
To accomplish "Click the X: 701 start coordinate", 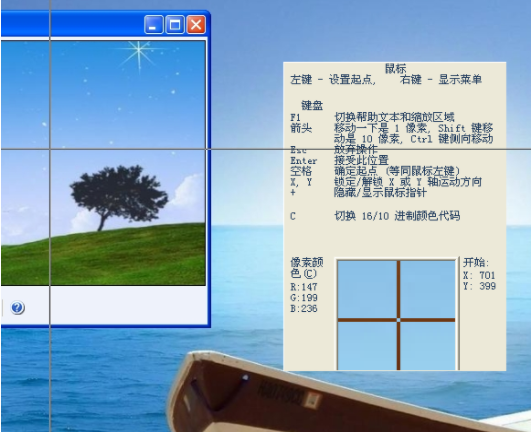I will [x=479, y=275].
